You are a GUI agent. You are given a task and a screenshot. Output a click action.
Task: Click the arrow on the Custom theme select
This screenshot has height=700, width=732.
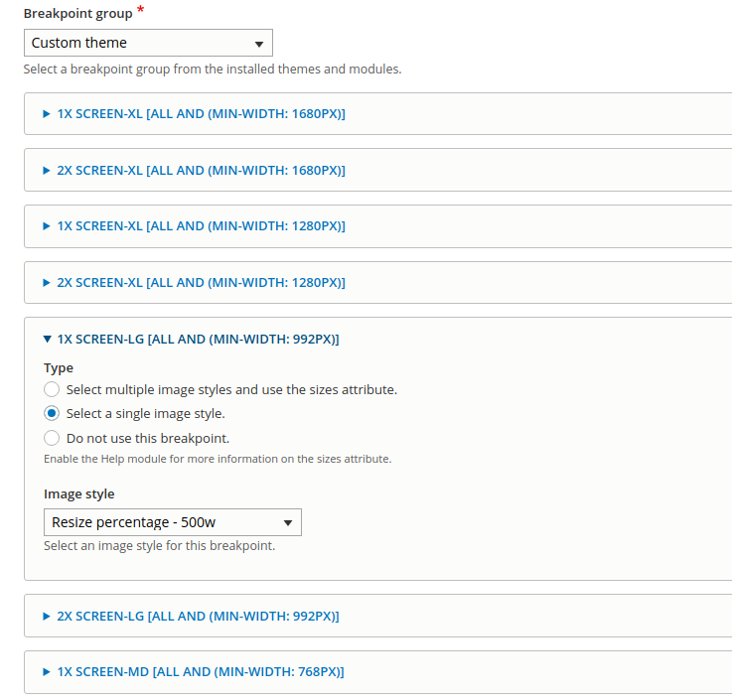pos(259,45)
